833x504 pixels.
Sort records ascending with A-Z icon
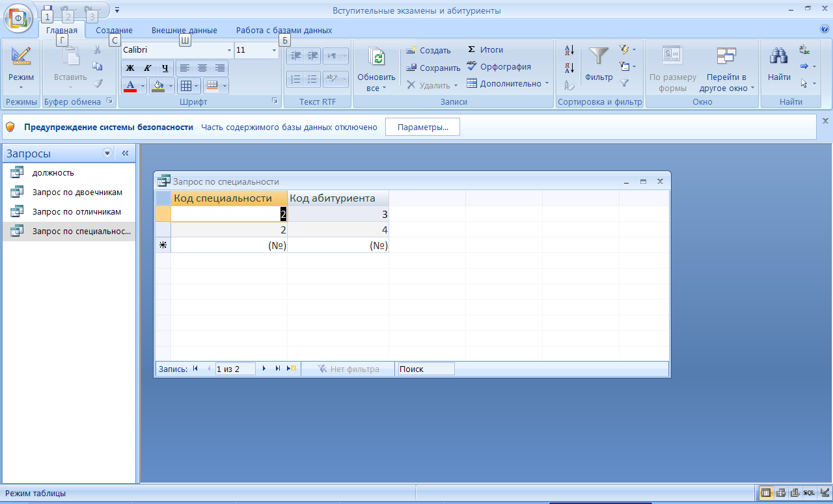[569, 50]
